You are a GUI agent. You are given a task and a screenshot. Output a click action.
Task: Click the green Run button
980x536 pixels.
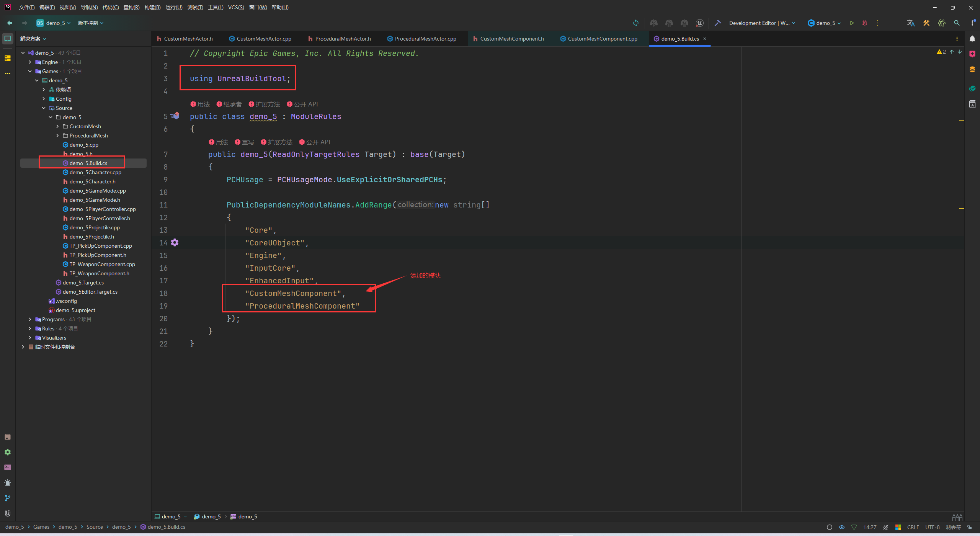852,23
